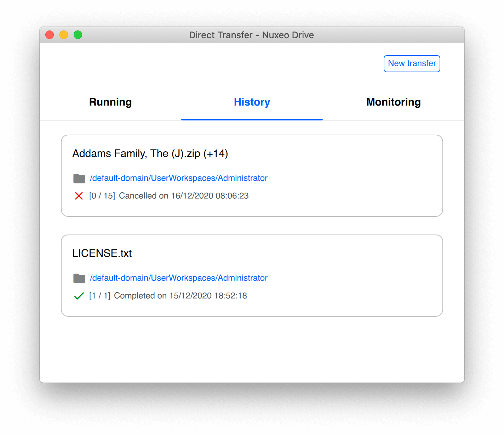Select the History tab
Viewport: 504px width, 435px height.
click(x=252, y=102)
